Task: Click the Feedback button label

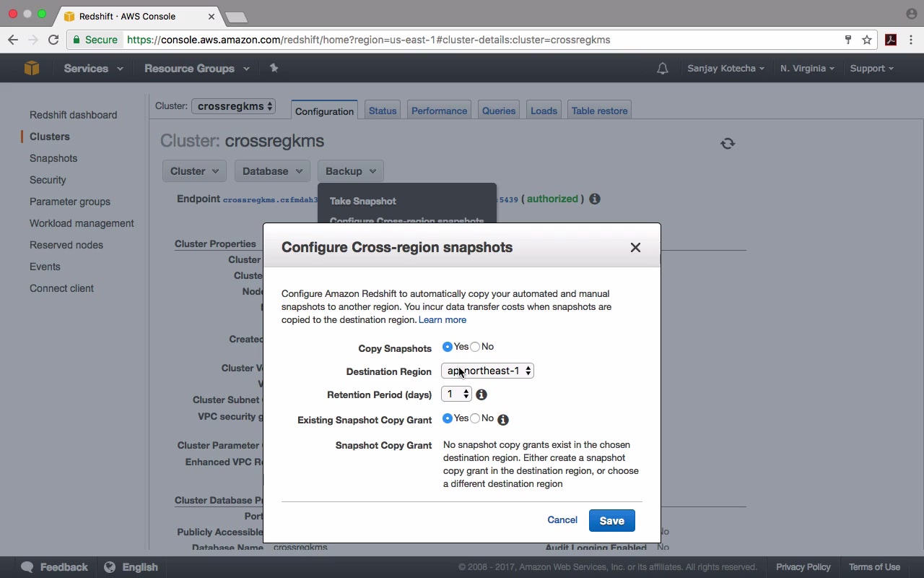Action: (x=64, y=567)
